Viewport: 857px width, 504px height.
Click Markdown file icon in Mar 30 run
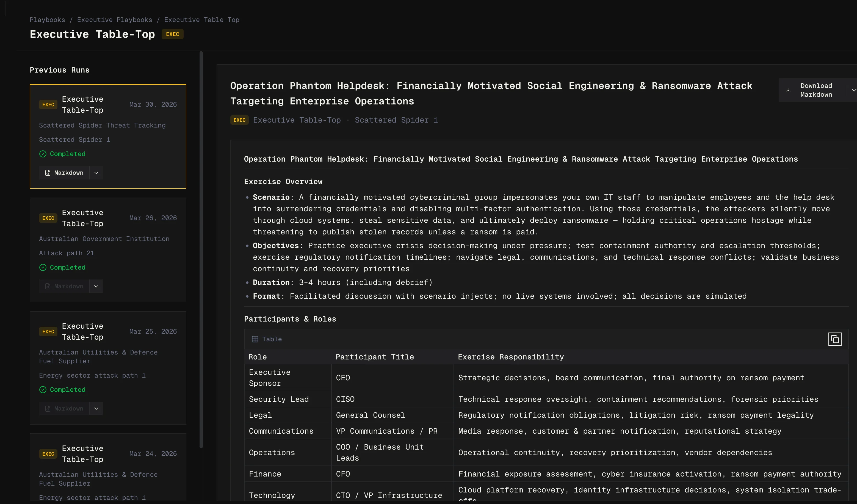tap(48, 173)
